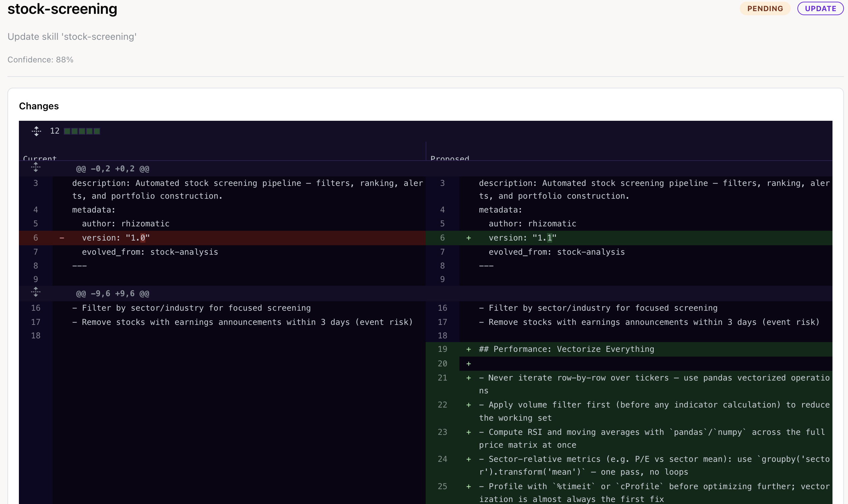Click line number 20 of the empty added line
848x504 pixels.
(x=442, y=364)
